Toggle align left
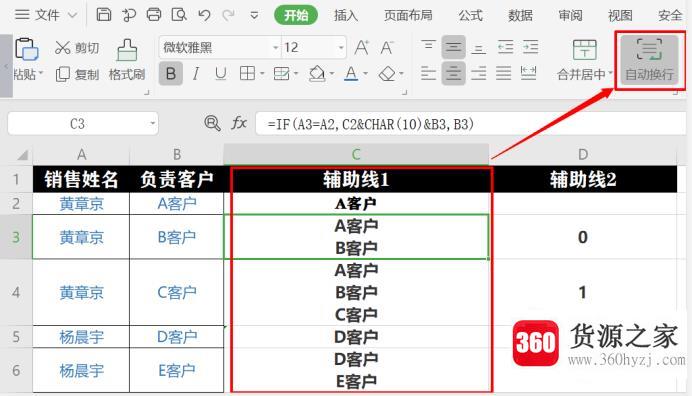Viewport: 692px width, 396px height. [x=428, y=73]
